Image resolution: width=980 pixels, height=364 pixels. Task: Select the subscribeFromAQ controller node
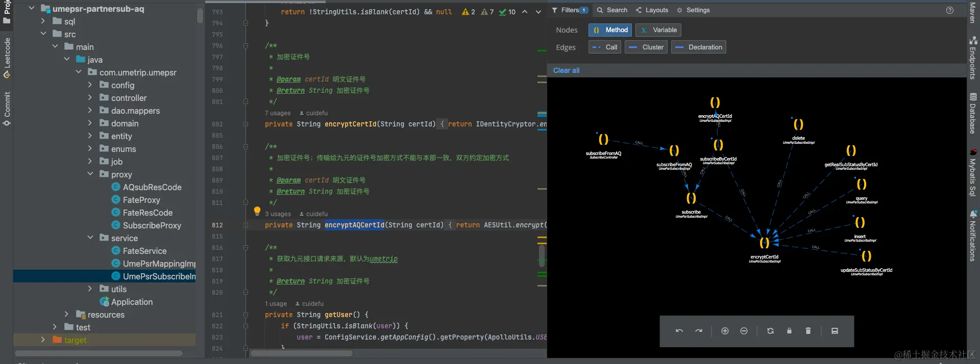coord(603,139)
